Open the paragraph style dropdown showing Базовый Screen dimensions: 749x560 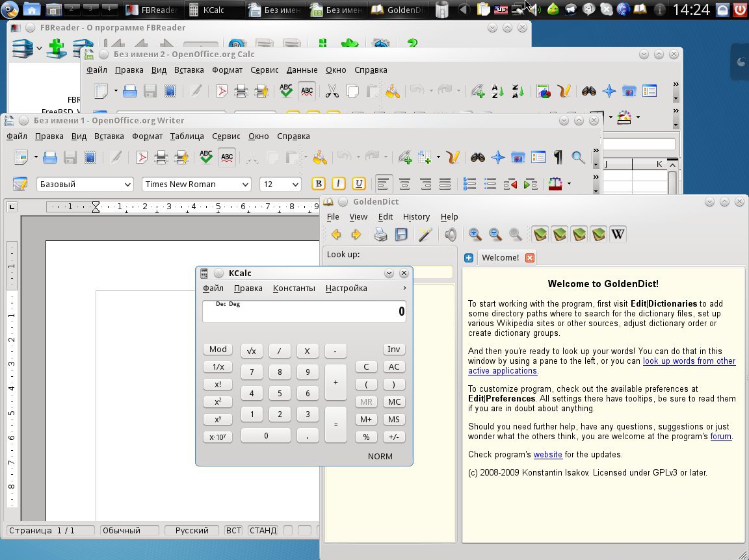click(x=127, y=185)
